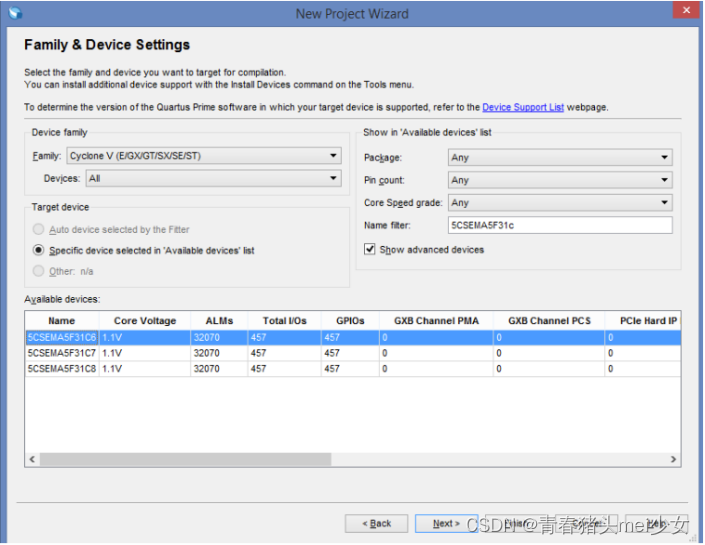Screen dimensions: 705x545
Task: Click the Next button
Action: pyautogui.click(x=446, y=523)
